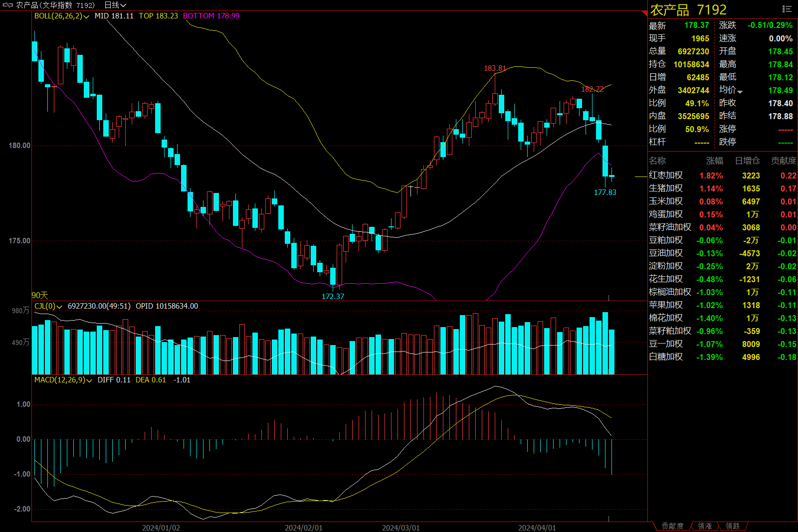Select the 鸡蛋加权 row
798x532 pixels.
tap(723, 214)
